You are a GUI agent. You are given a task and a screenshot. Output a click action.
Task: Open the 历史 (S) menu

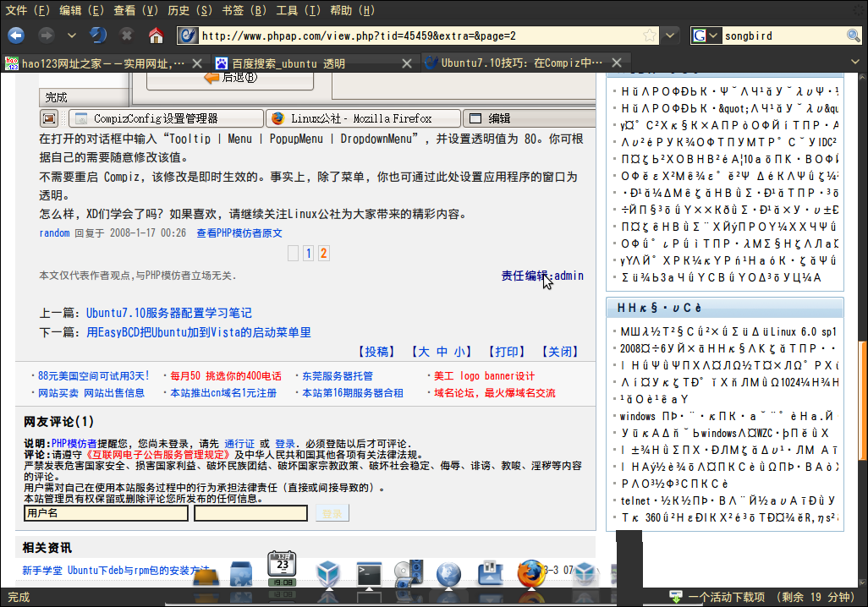point(190,10)
